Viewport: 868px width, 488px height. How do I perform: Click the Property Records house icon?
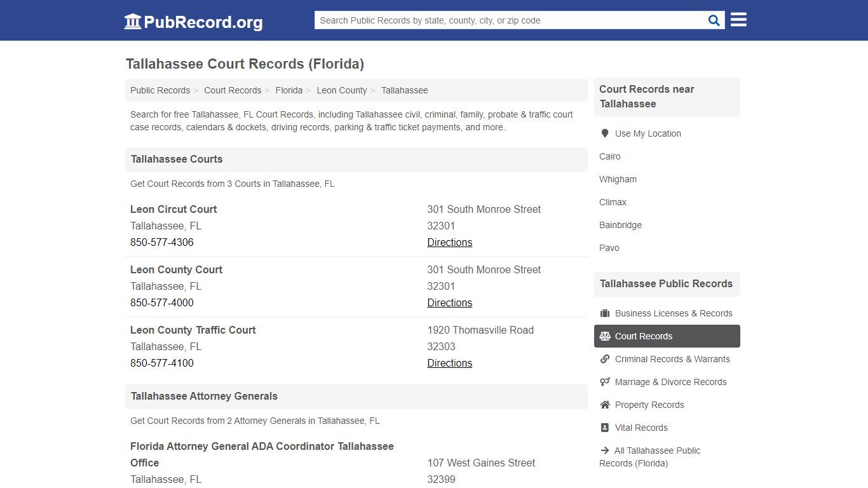pos(605,405)
